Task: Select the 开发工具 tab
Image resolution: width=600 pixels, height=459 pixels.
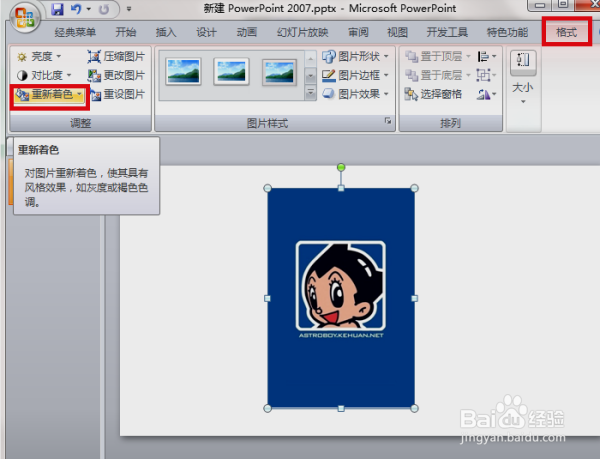Action: (x=447, y=33)
